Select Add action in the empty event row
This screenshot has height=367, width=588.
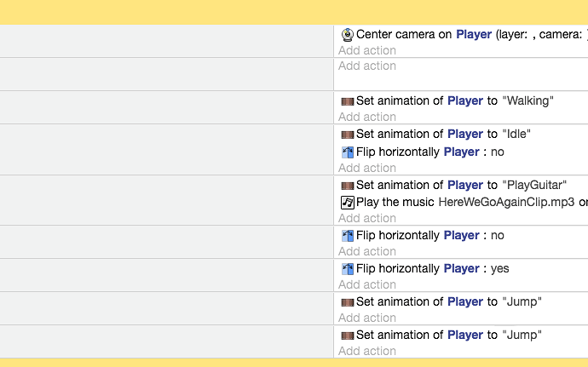[367, 66]
